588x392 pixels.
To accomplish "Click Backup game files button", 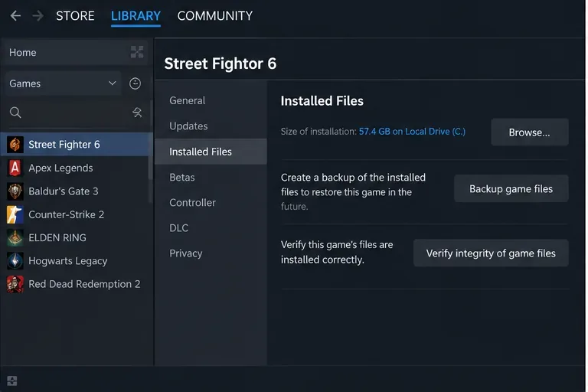I will (511, 188).
